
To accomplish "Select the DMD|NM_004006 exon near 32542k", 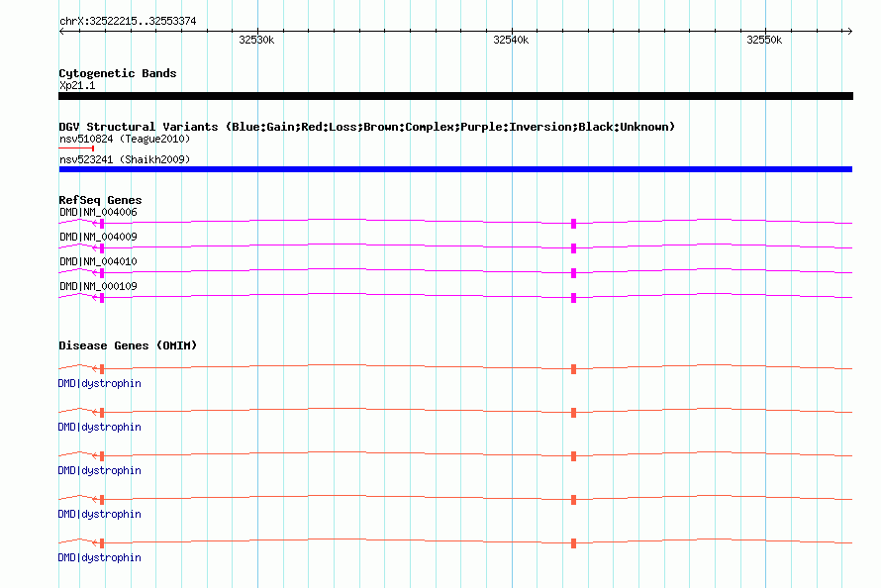I will 574,224.
